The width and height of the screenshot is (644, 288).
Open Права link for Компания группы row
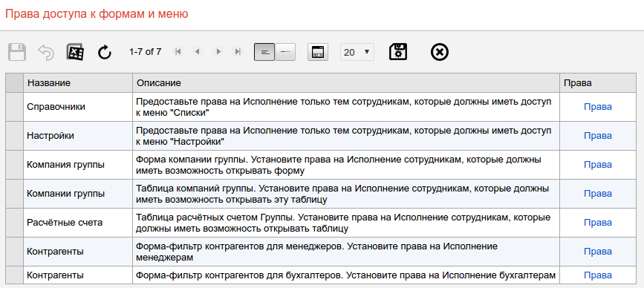pyautogui.click(x=598, y=165)
